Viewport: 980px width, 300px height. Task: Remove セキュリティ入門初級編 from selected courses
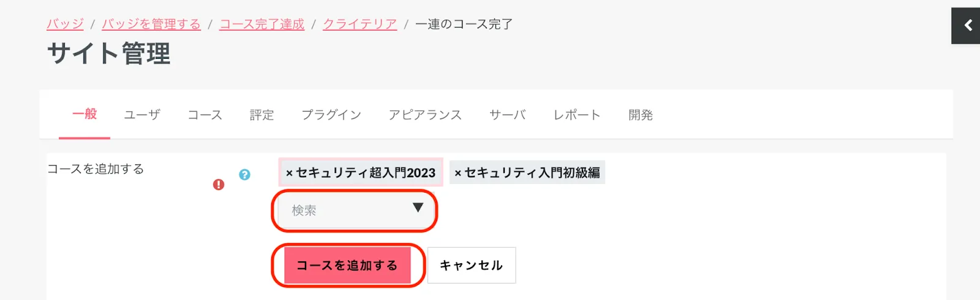point(458,174)
